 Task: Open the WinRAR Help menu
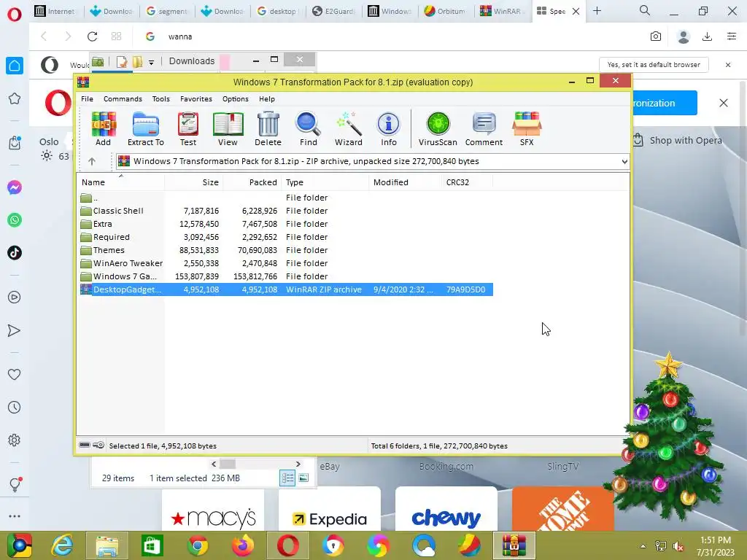click(267, 99)
